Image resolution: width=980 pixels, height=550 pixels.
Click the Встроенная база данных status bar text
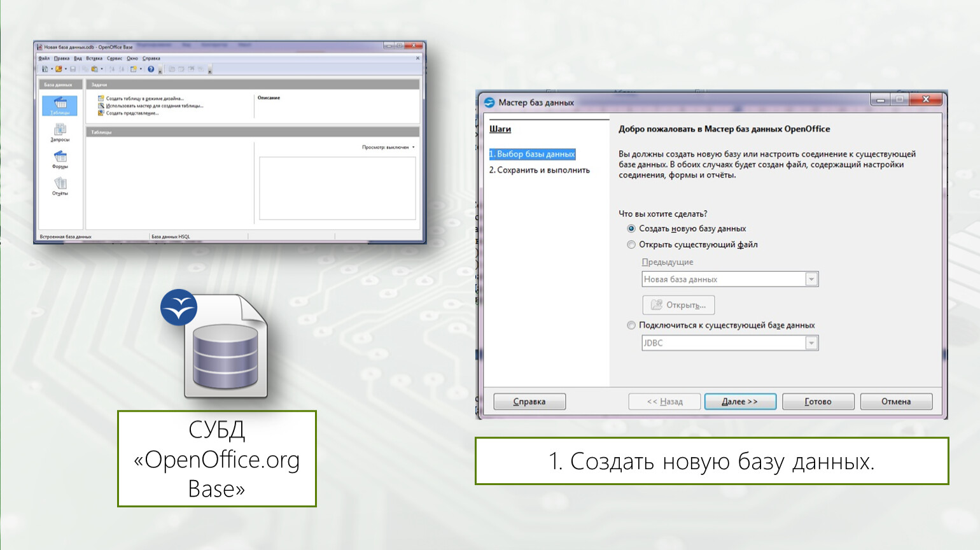pyautogui.click(x=66, y=237)
